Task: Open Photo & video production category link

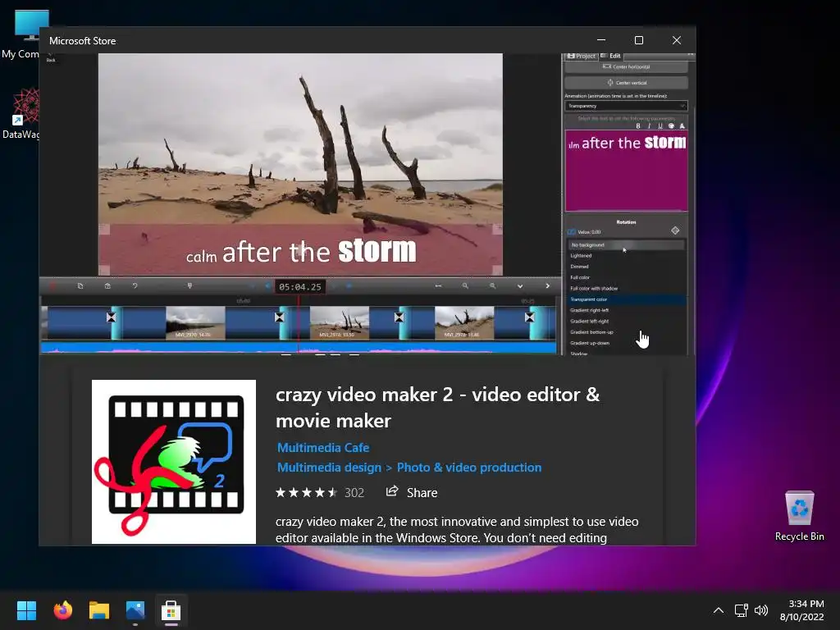Action: pos(469,468)
